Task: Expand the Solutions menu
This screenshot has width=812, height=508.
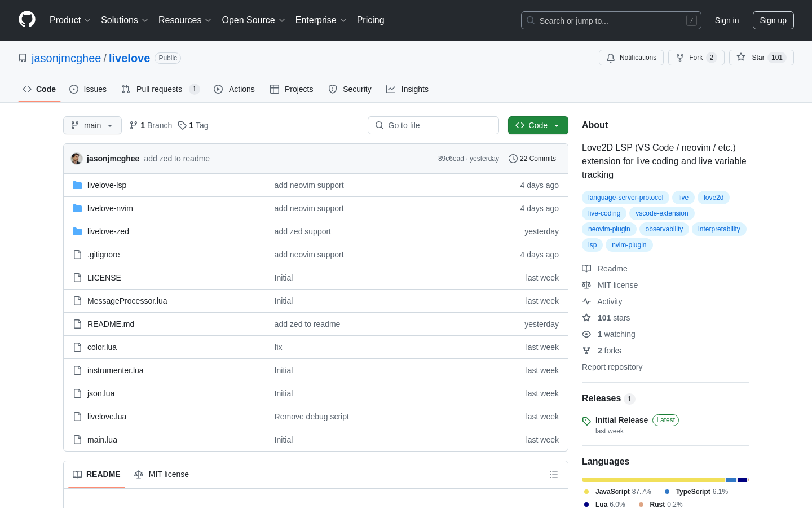Action: point(125,20)
